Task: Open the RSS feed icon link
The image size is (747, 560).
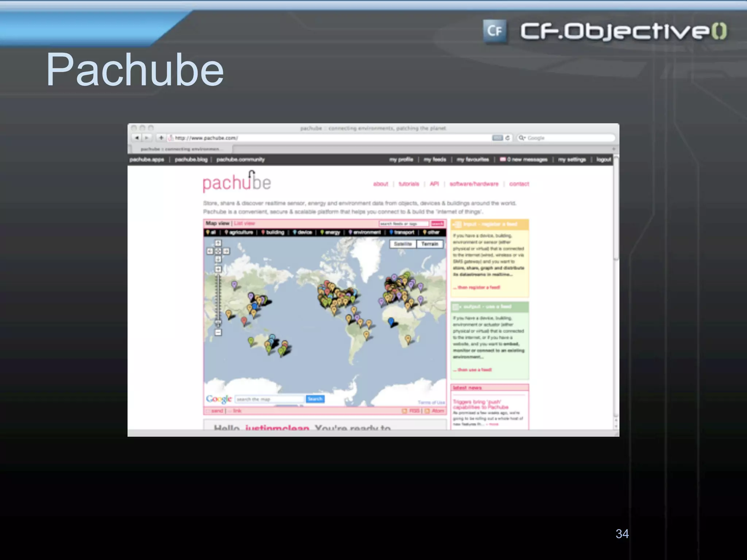Action: [405, 411]
